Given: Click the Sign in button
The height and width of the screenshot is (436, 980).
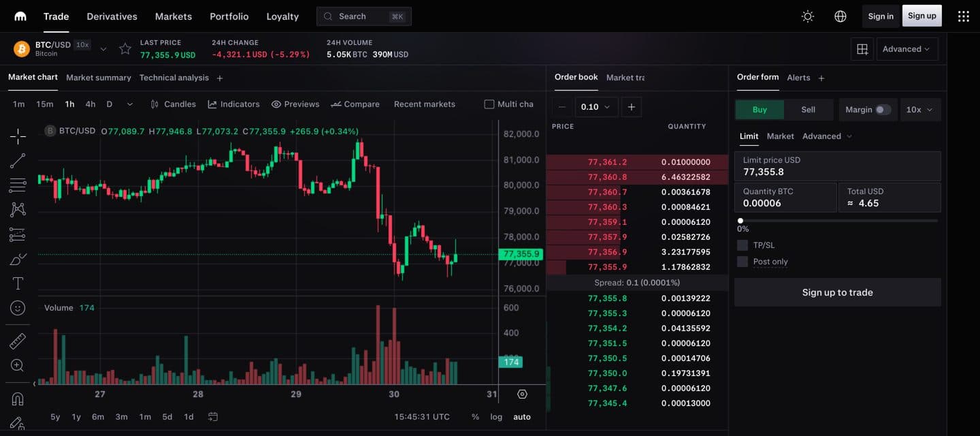Looking at the screenshot, I should [x=881, y=16].
